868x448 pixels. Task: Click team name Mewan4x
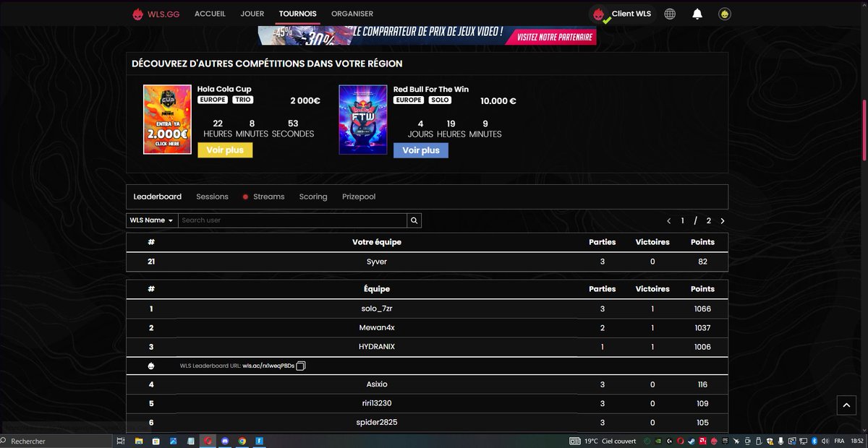pyautogui.click(x=377, y=327)
